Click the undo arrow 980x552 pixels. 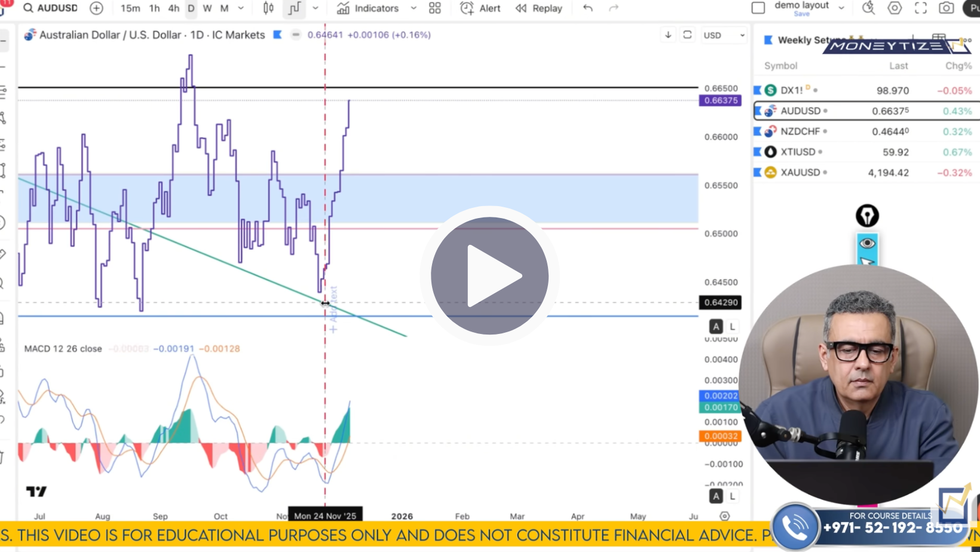587,8
